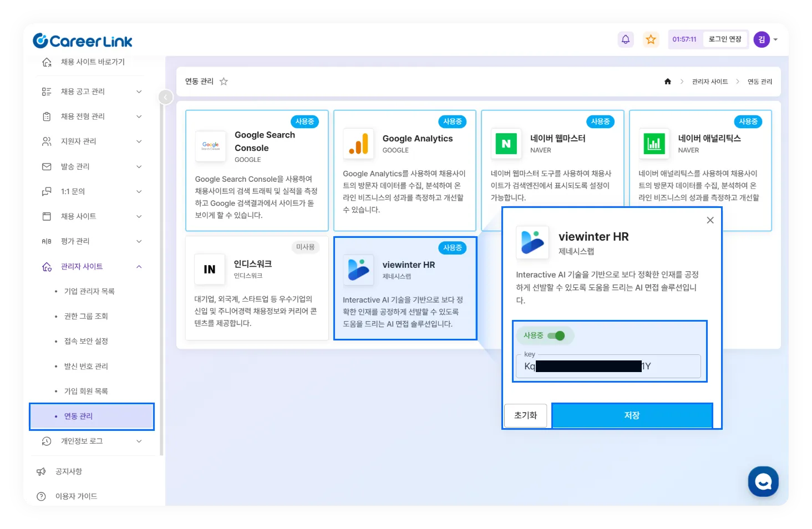Click the 채용 사이트 window icon

[47, 216]
